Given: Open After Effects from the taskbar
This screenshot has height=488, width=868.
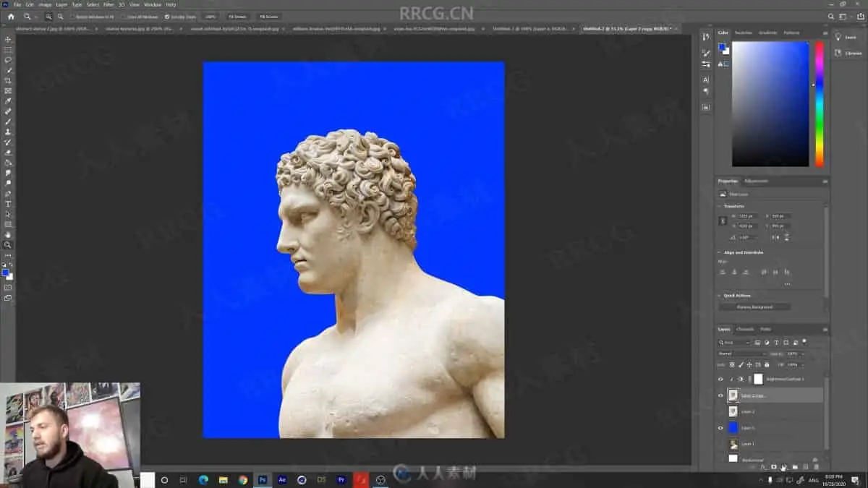Looking at the screenshot, I should [x=282, y=479].
